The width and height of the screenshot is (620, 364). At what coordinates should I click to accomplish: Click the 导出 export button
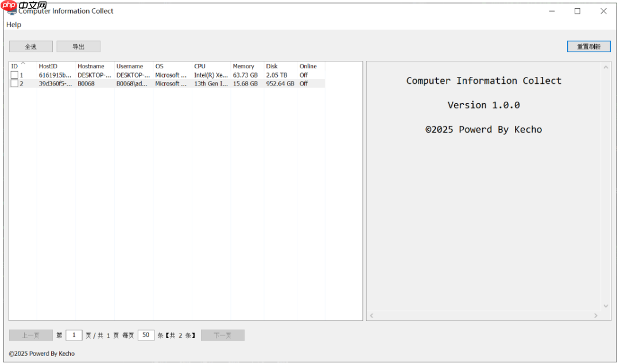[79, 46]
